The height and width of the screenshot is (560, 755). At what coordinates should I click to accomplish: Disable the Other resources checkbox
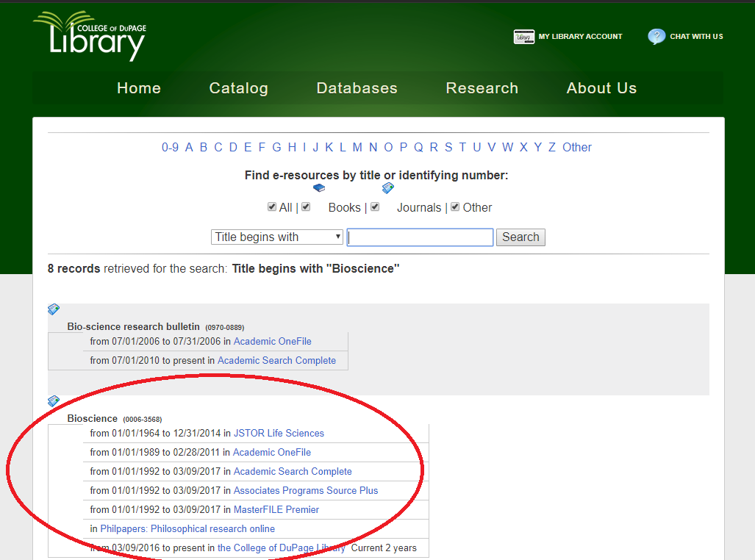[455, 207]
